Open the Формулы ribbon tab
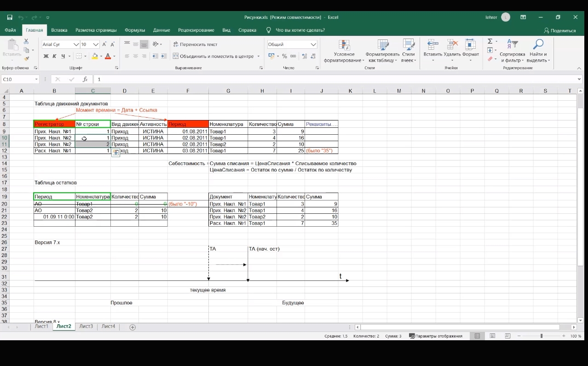 tap(135, 30)
